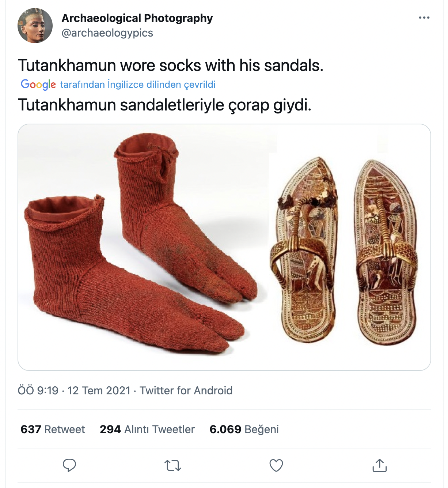The height and width of the screenshot is (488, 448).
Task: Click 'tarafından İngilizce dilinden çevrildi' translation link
Action: point(138,85)
